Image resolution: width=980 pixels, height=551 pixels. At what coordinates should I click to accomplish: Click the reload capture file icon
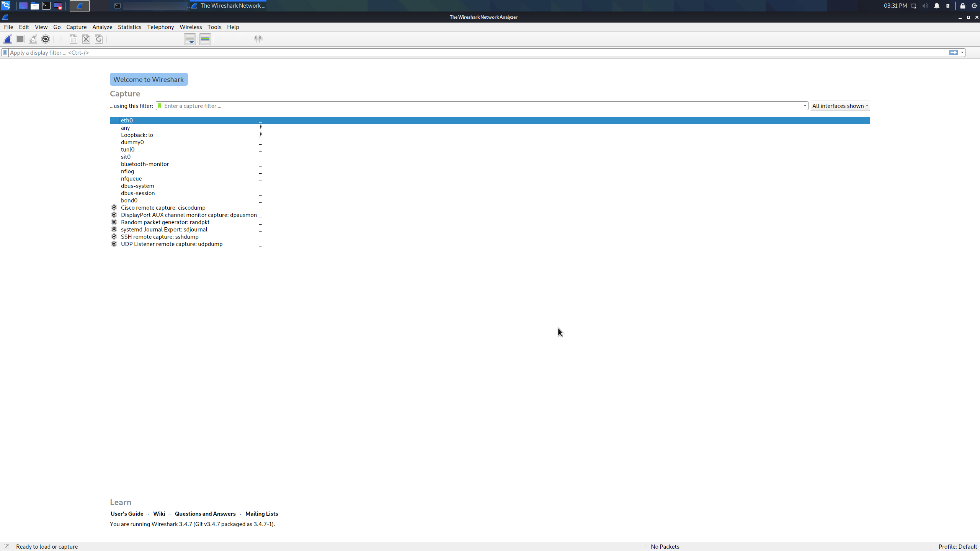(99, 39)
